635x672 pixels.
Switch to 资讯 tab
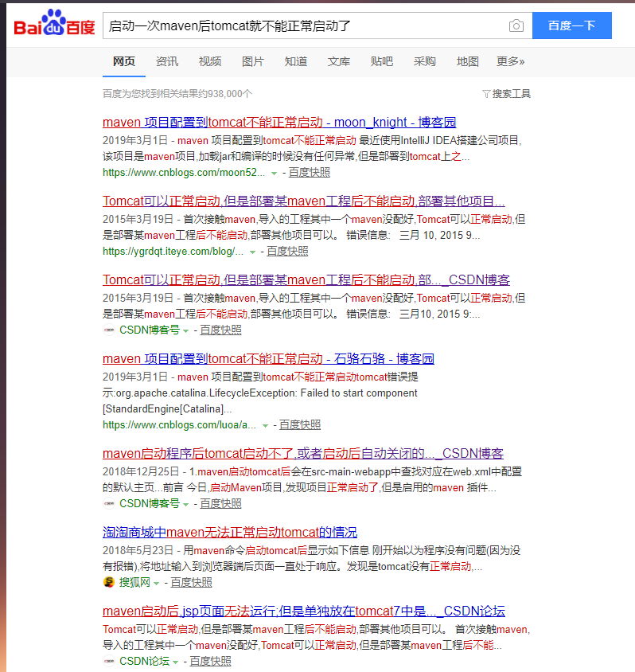point(166,62)
